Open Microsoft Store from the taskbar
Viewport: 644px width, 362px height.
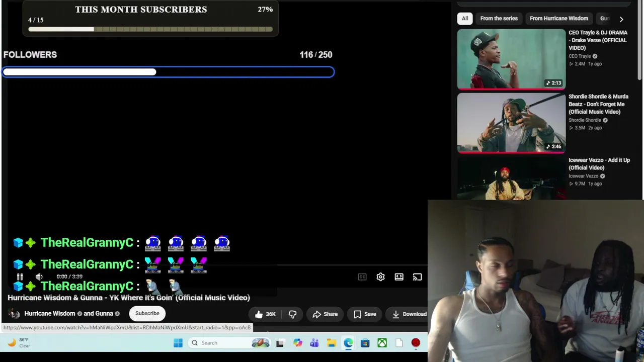pos(365,343)
